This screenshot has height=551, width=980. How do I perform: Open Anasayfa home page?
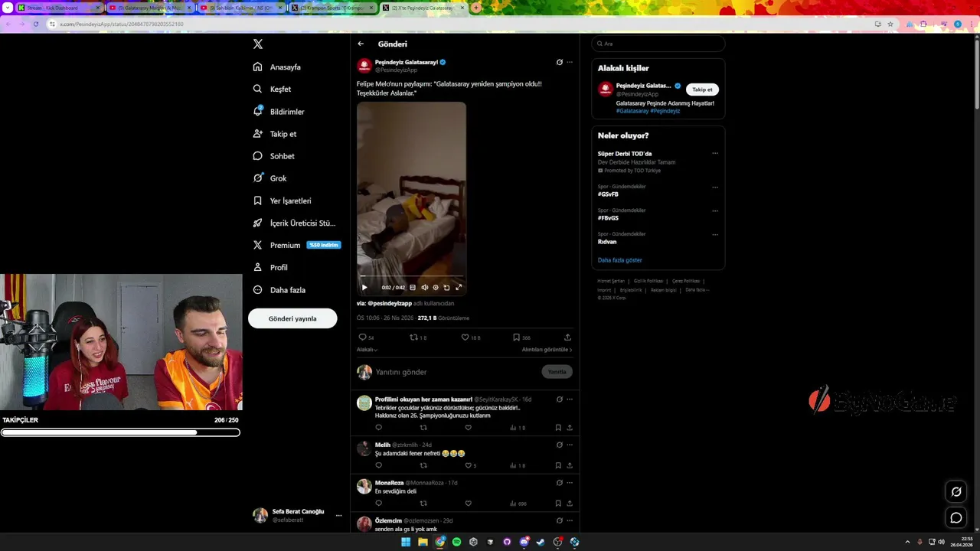[277, 67]
